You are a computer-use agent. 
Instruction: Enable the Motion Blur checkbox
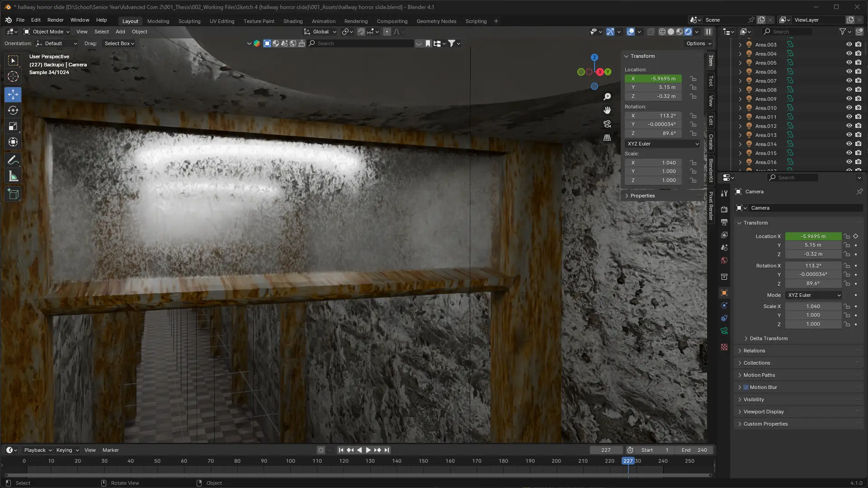746,387
